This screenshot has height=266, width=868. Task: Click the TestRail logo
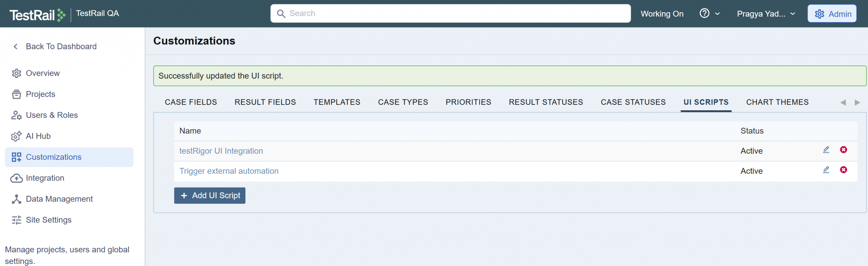pyautogui.click(x=37, y=15)
